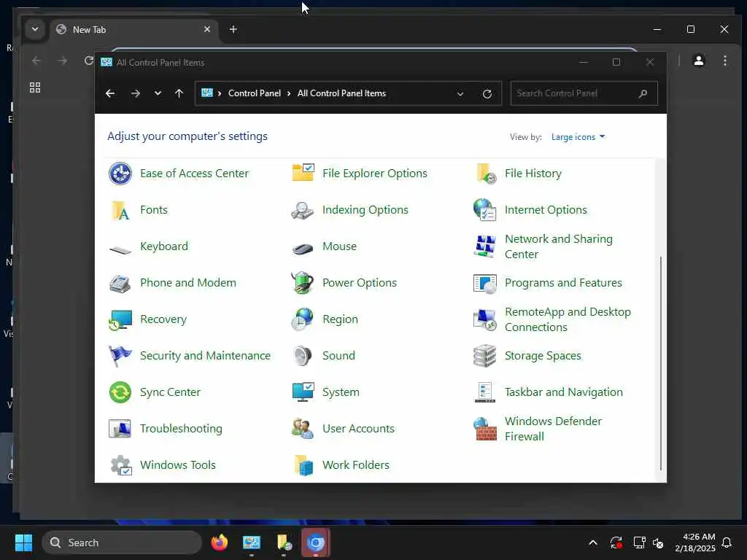Open the Windows Start menu
Screen dimensions: 747x560
[x=23, y=542]
